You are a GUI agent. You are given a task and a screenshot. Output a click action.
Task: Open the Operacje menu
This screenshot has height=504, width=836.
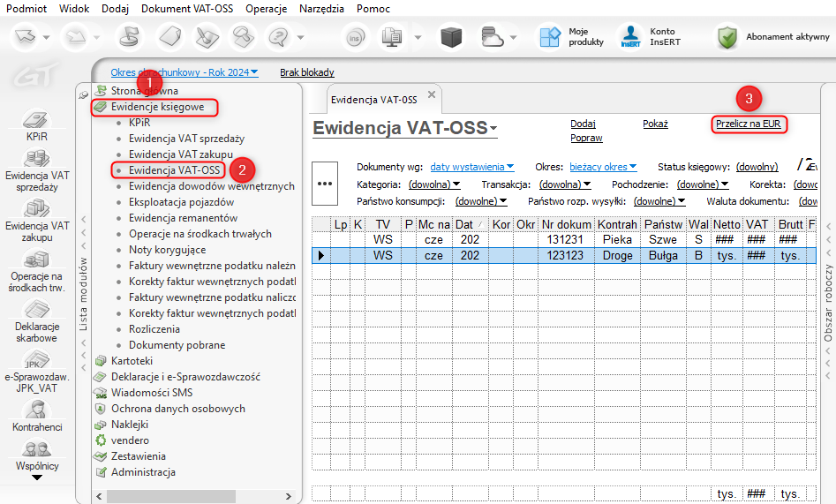click(266, 9)
